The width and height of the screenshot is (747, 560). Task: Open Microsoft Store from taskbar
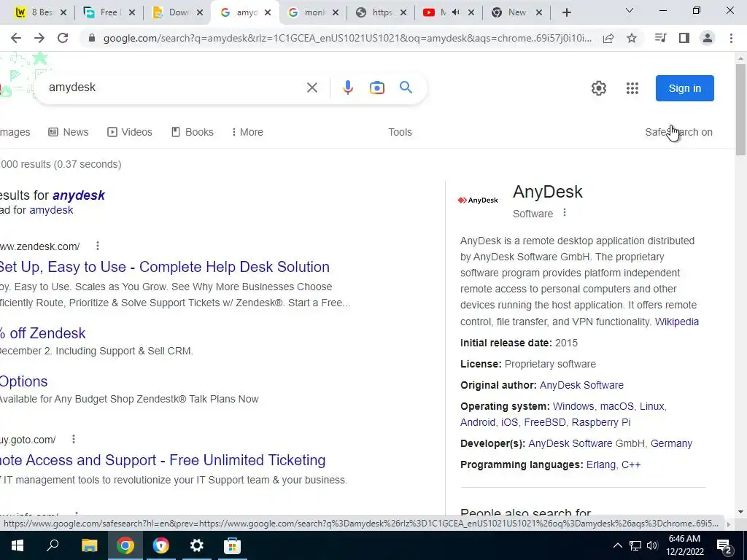tap(232, 545)
